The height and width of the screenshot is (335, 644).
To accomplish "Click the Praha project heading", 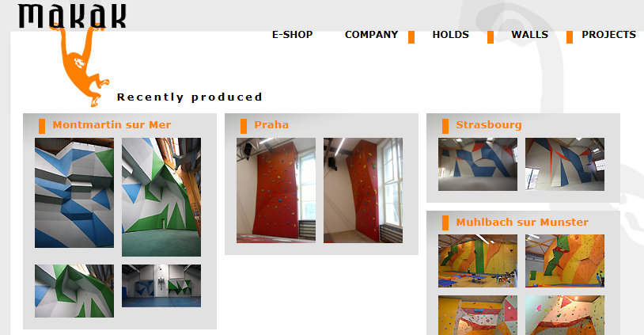I will pyautogui.click(x=271, y=125).
